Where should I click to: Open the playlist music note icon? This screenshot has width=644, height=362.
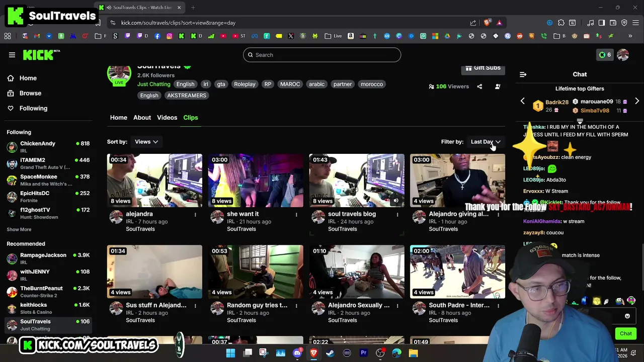pyautogui.click(x=590, y=23)
